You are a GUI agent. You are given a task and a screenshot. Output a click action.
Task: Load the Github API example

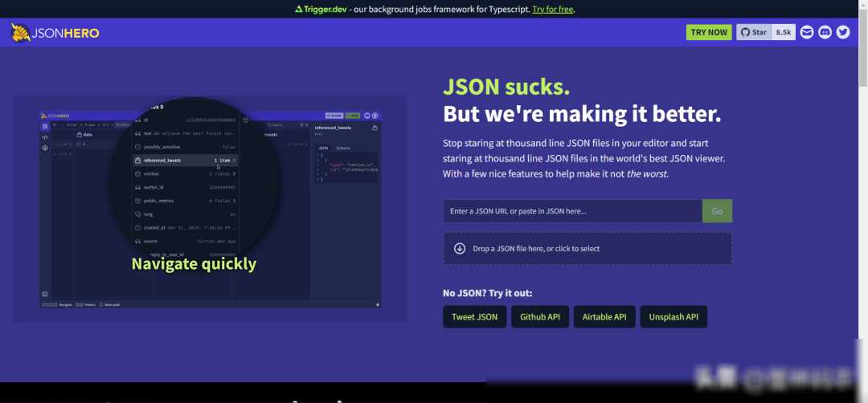[540, 317]
